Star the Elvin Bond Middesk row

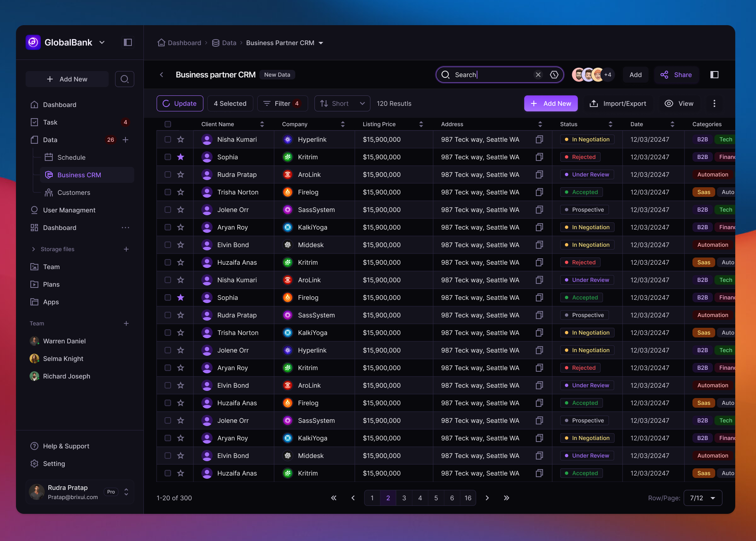pos(181,245)
